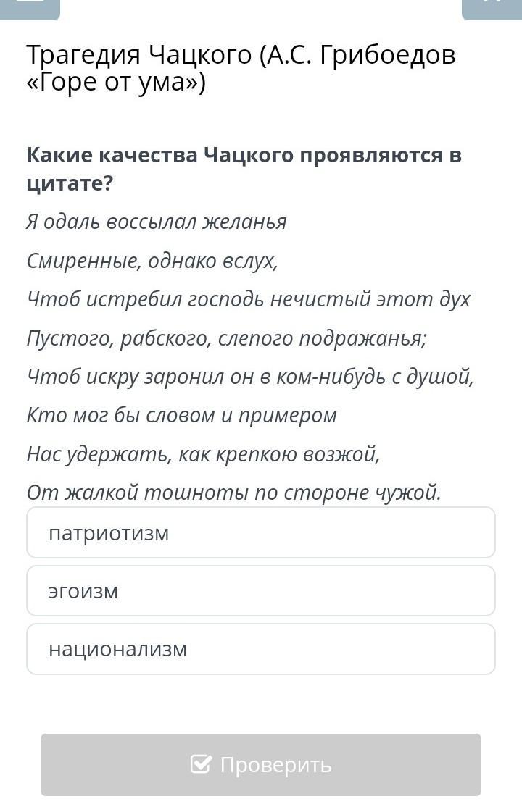Select the answer option патриотизм
The width and height of the screenshot is (522, 812).
pos(261,532)
